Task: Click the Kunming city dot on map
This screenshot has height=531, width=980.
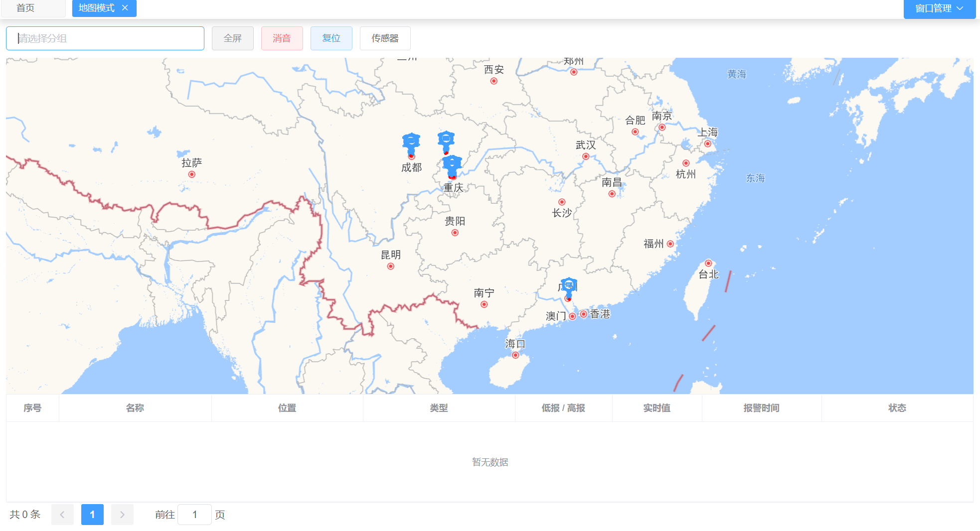Action: tap(391, 266)
